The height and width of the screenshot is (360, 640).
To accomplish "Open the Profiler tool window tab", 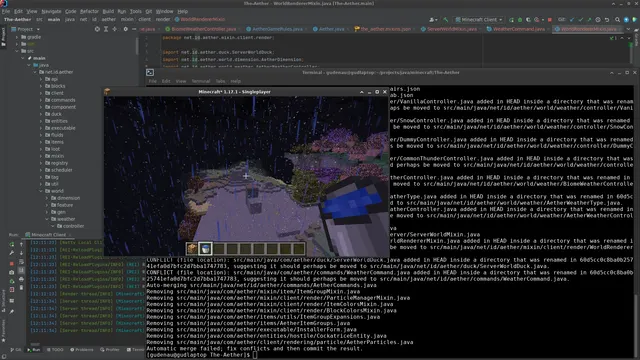I will click(x=110, y=350).
